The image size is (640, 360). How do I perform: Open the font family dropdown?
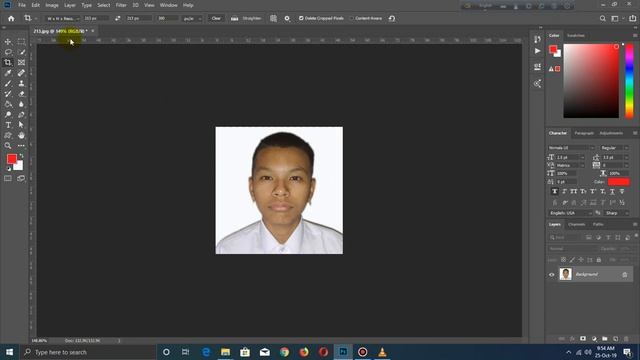point(571,148)
